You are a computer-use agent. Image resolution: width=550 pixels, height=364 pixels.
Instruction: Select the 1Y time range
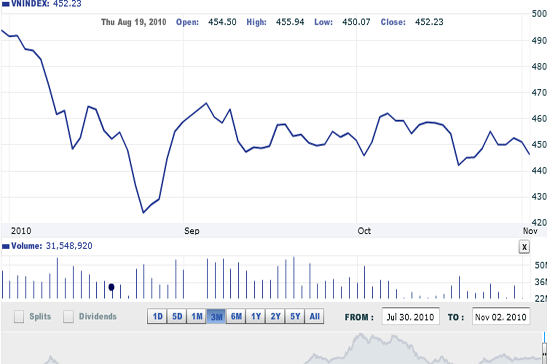(256, 317)
